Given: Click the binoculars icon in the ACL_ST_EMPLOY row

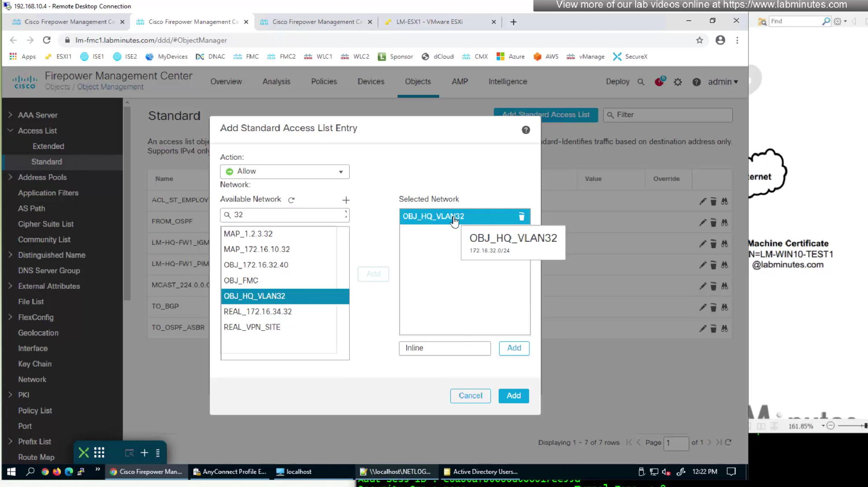Looking at the screenshot, I should [724, 201].
